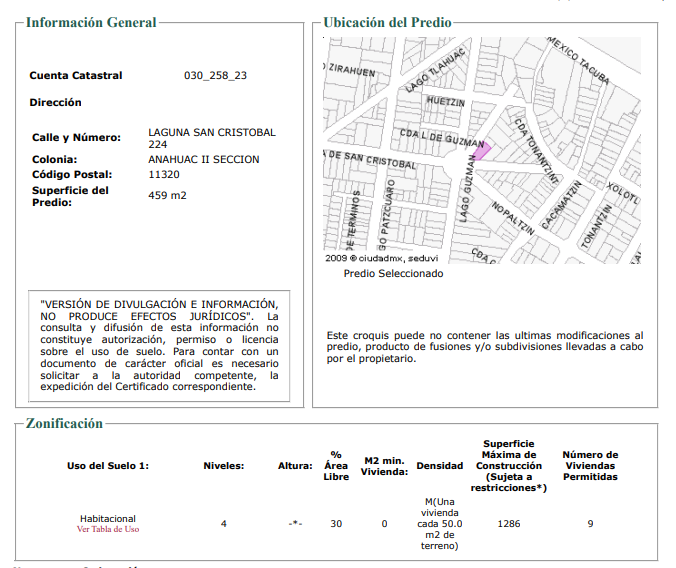Image resolution: width=676 pixels, height=568 pixels.
Task: Click the highlighted pink parcel on map
Action: click(x=482, y=151)
